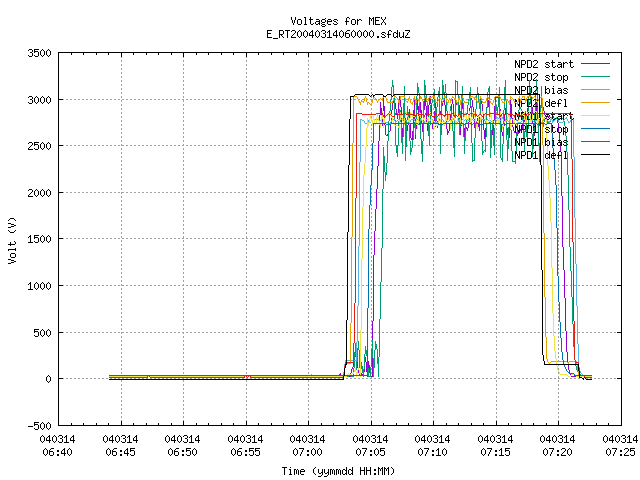Click the yellow NPD1 start legend line

coord(596,116)
